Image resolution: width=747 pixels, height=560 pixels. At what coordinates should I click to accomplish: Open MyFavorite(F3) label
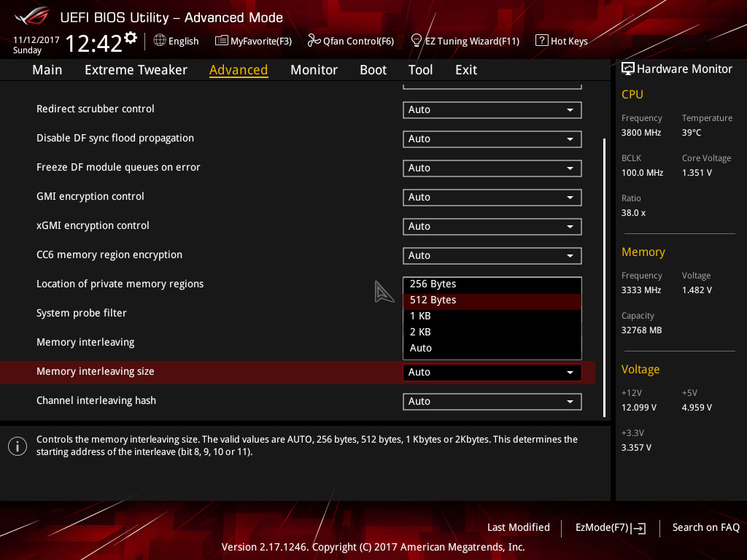click(x=261, y=42)
